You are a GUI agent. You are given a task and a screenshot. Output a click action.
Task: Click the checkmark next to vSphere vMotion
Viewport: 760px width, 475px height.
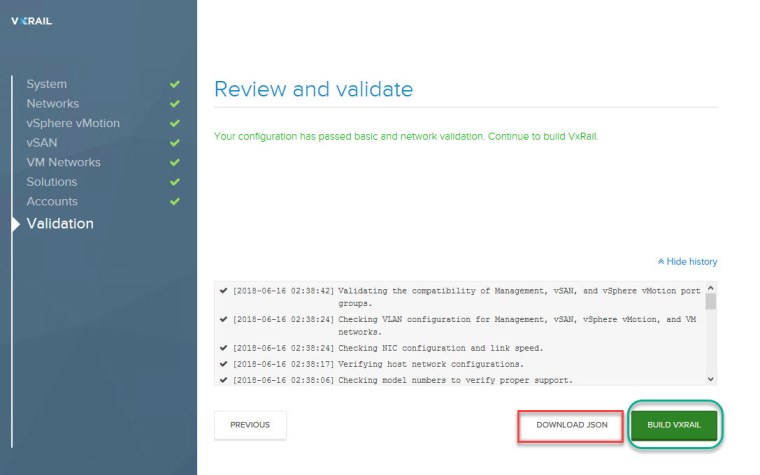coord(175,123)
